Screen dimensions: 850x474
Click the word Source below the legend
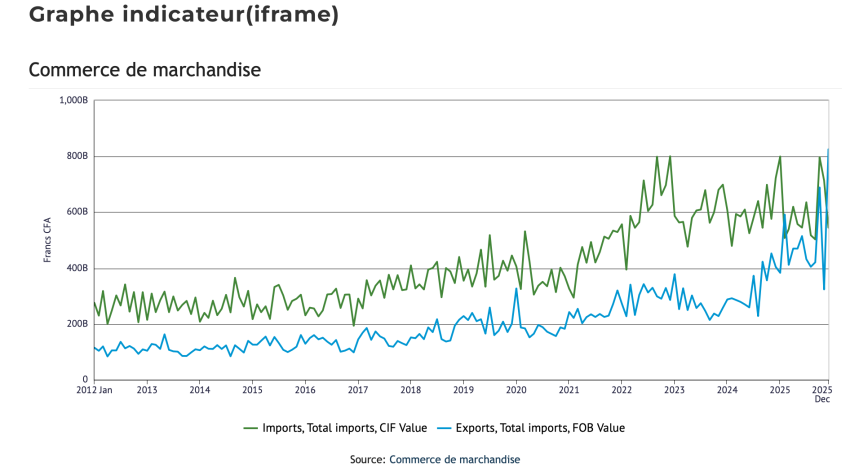366,459
